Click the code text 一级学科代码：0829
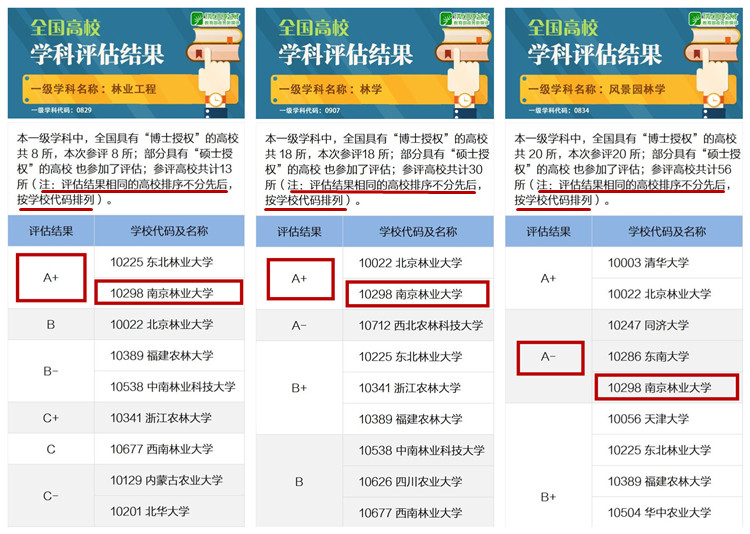This screenshot has width=750, height=534. tap(61, 110)
